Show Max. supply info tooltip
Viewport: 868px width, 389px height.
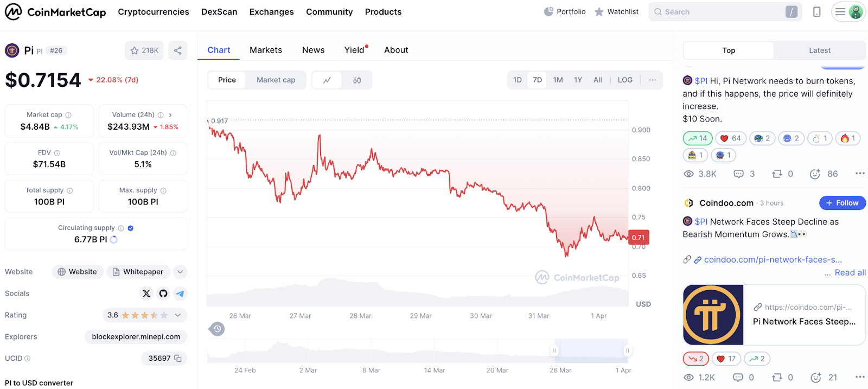click(163, 190)
